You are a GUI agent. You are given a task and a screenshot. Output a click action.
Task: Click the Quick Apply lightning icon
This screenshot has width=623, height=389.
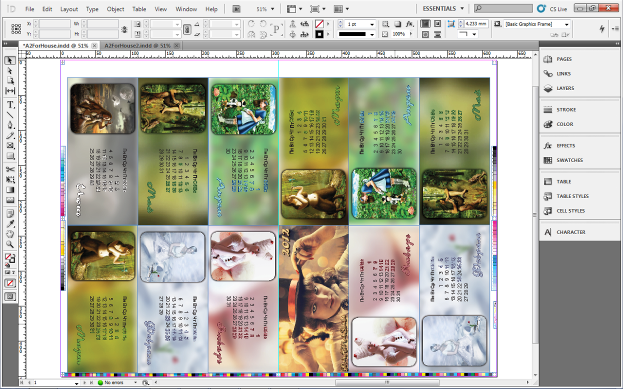click(x=602, y=29)
